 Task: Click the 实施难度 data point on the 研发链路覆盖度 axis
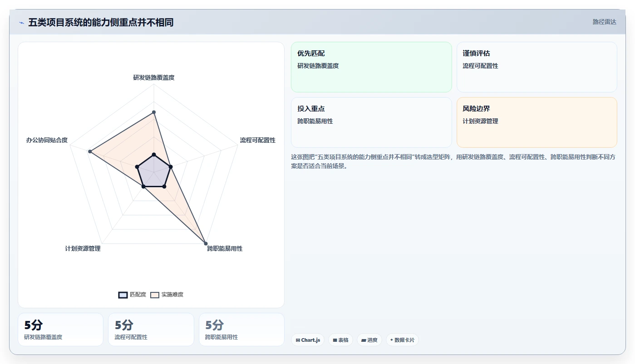tap(154, 112)
